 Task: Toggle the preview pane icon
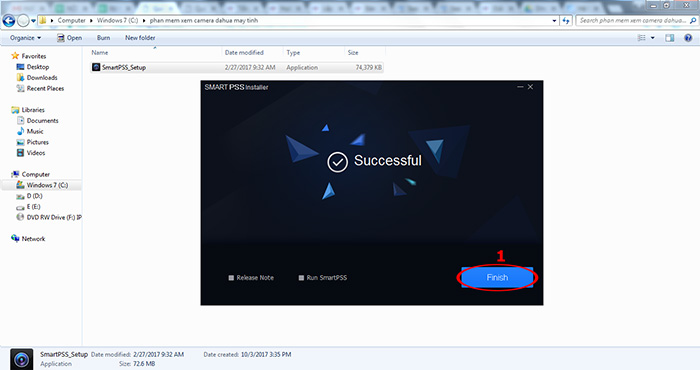click(x=670, y=38)
